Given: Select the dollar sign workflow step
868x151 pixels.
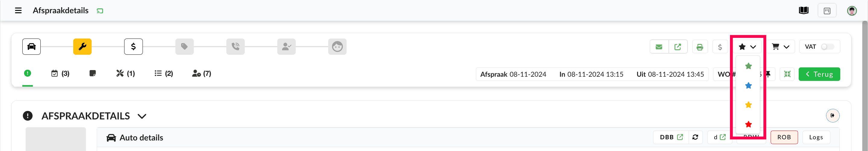Looking at the screenshot, I should click(133, 46).
